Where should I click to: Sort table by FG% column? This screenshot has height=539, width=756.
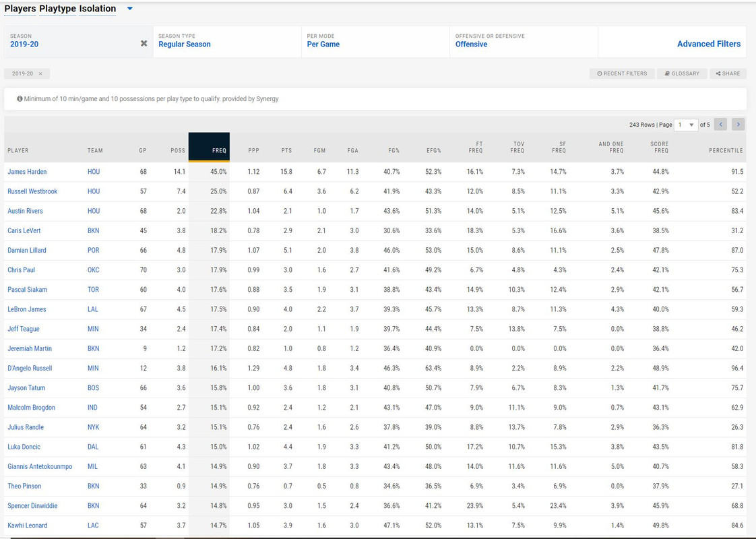point(394,150)
